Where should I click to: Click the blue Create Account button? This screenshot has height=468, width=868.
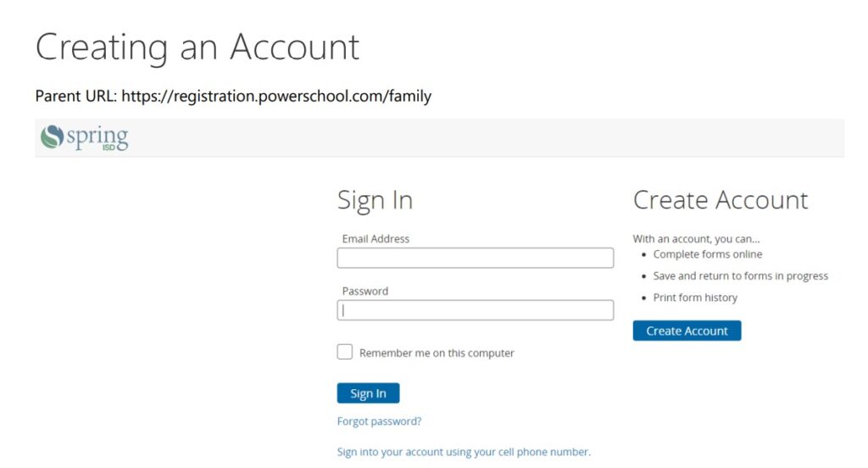coord(687,331)
